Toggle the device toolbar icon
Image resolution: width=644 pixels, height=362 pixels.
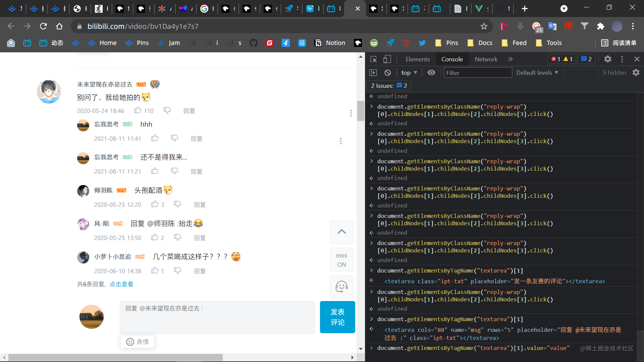(387, 59)
